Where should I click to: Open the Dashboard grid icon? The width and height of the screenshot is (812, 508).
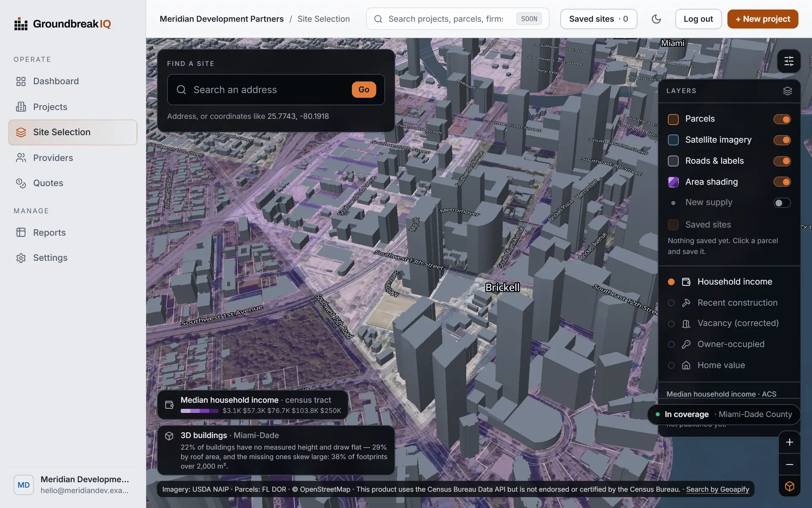pyautogui.click(x=21, y=81)
